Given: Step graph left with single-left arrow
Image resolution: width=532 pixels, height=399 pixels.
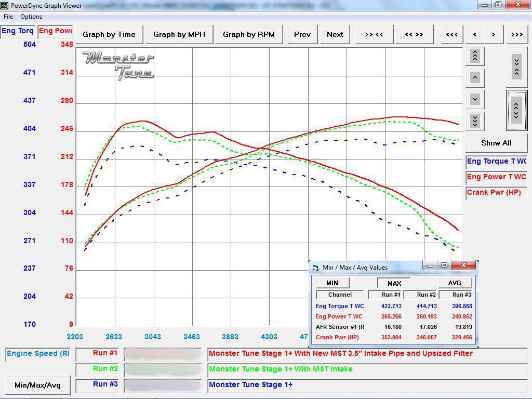Looking at the screenshot, I should click(475, 34).
